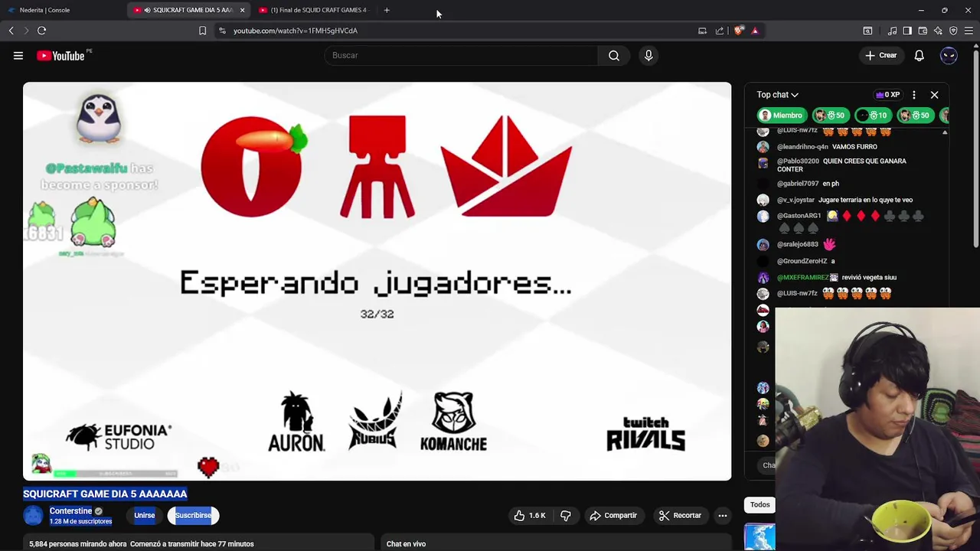Viewport: 980px width, 551px height.
Task: Open chat options three-dot menu
Action: point(913,95)
